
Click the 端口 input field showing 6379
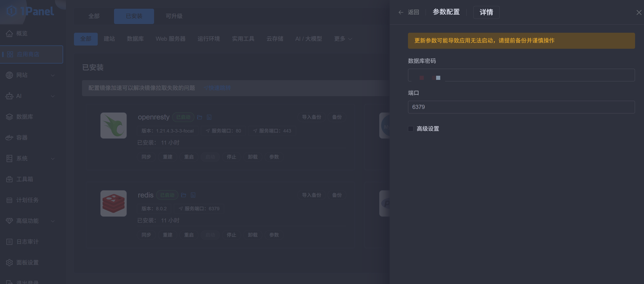[x=521, y=107]
